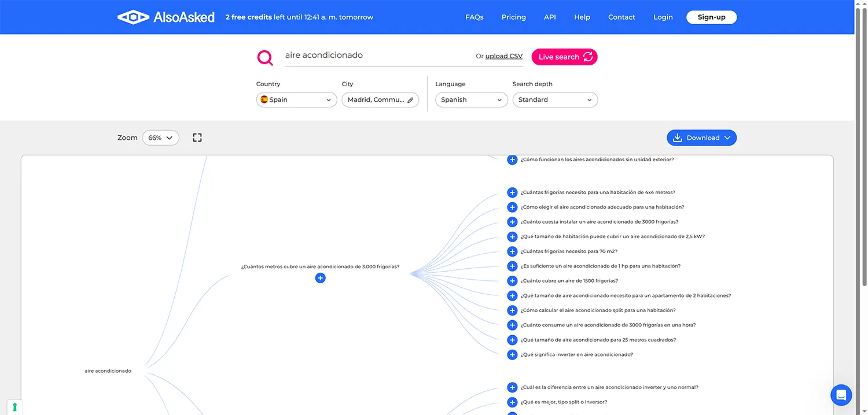
Task: Open the Country dropdown showing Spain
Action: pyautogui.click(x=296, y=100)
